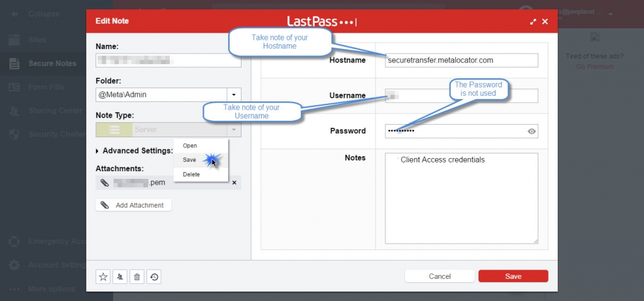Click the red Save button
This screenshot has height=301, width=644.
coord(513,276)
